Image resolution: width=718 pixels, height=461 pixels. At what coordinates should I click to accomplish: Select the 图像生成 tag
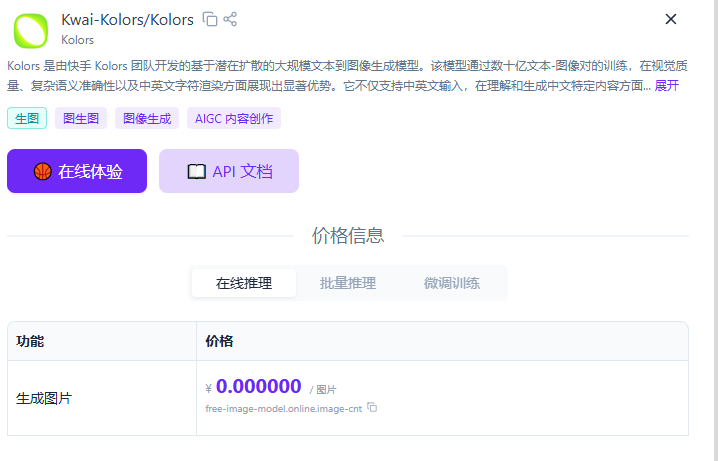(147, 118)
